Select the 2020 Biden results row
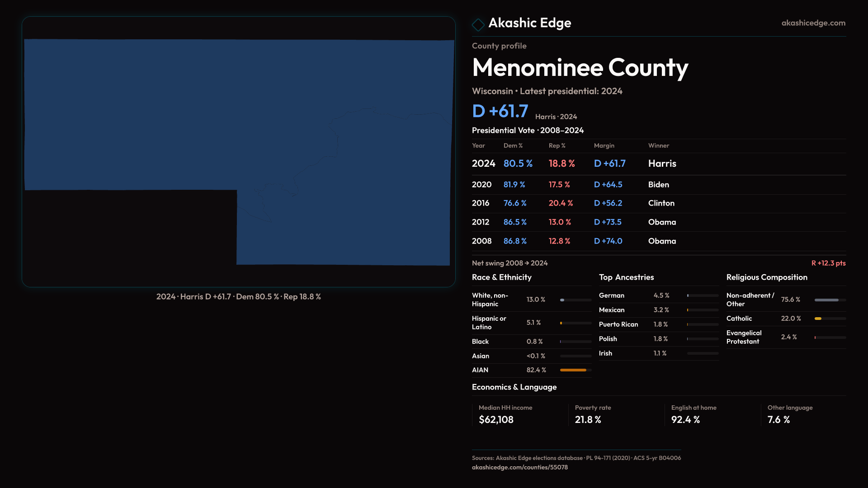868x488 pixels. click(658, 185)
